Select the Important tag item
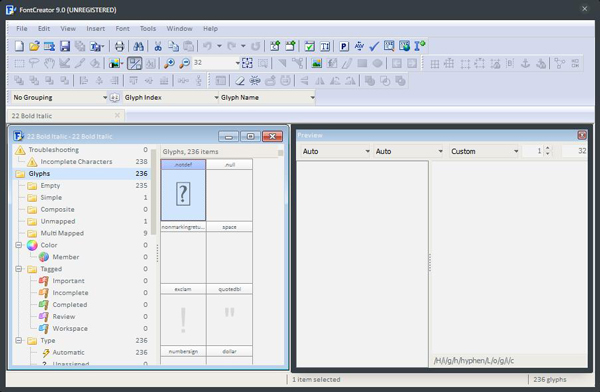Screen dimensions: 600x392 (x=68, y=281)
